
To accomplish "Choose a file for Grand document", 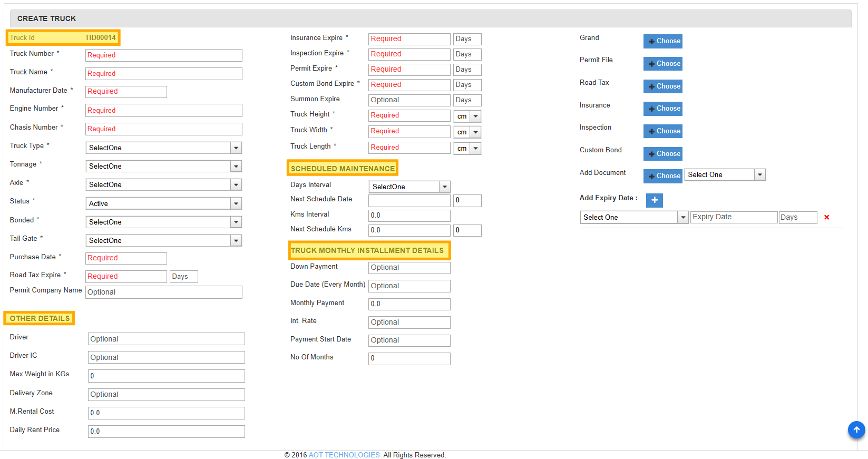I will [663, 41].
